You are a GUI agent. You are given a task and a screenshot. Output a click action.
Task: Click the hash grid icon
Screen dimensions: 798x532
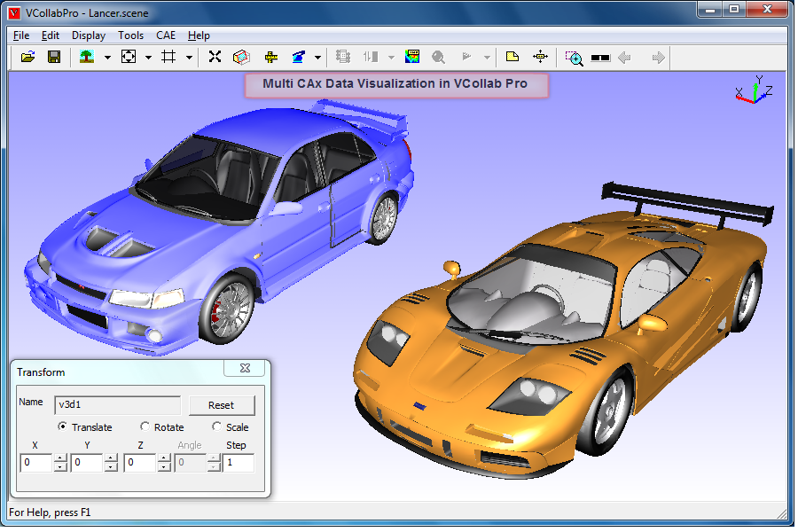(x=168, y=57)
